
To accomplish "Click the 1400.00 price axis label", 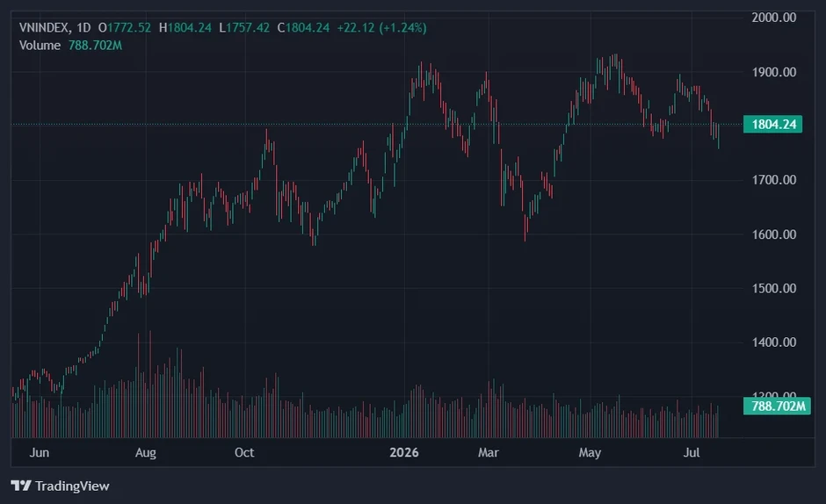I will [774, 342].
